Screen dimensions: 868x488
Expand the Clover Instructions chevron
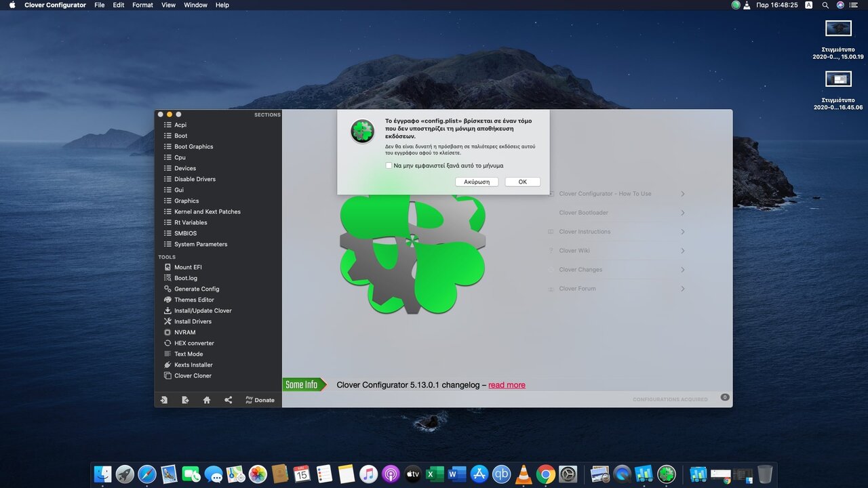pos(683,232)
